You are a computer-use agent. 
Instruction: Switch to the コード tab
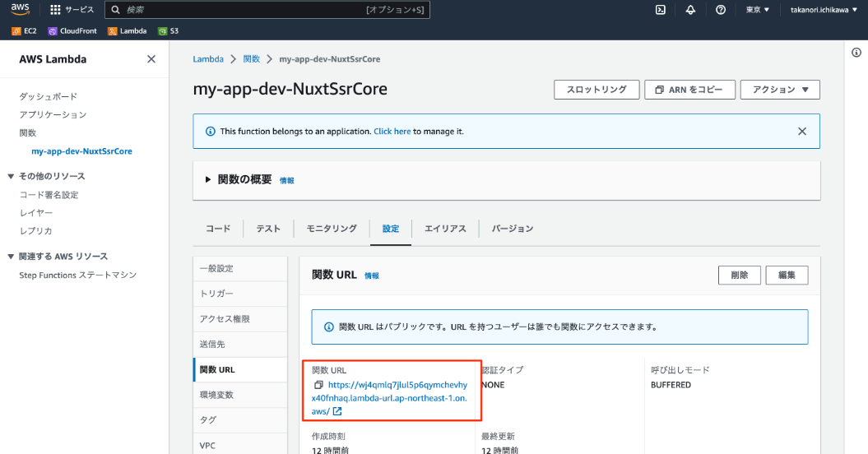coord(218,229)
